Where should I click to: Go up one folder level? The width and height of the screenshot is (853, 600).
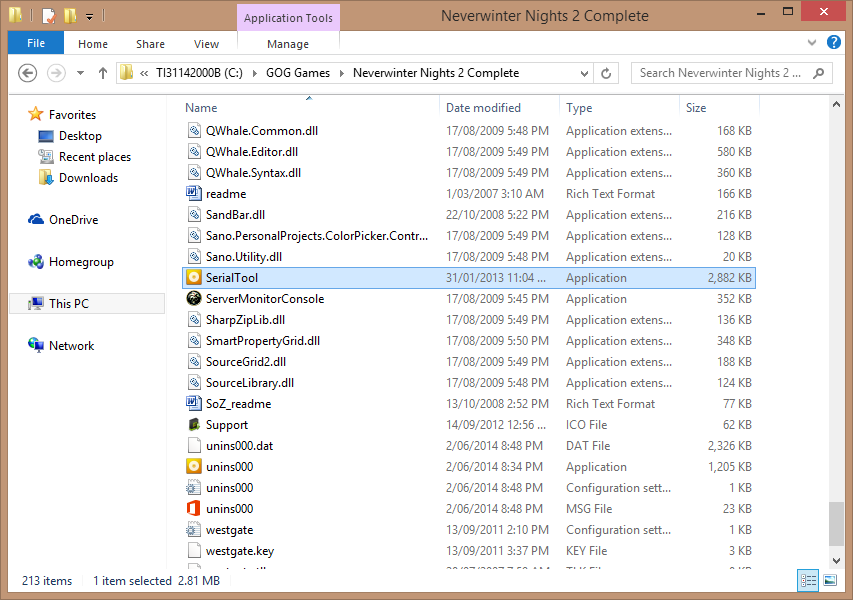tap(102, 73)
